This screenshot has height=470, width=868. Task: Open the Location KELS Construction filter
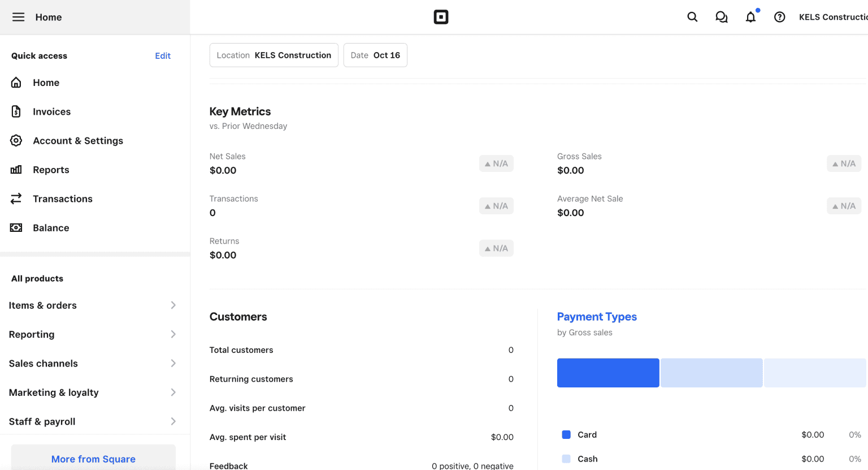[274, 55]
